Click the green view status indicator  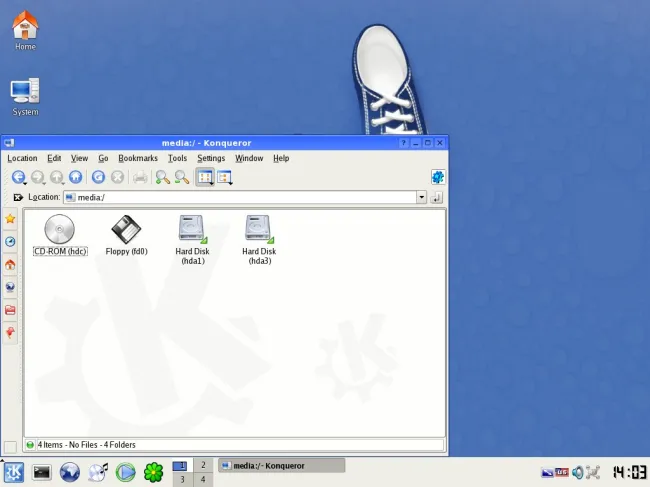tap(30, 445)
